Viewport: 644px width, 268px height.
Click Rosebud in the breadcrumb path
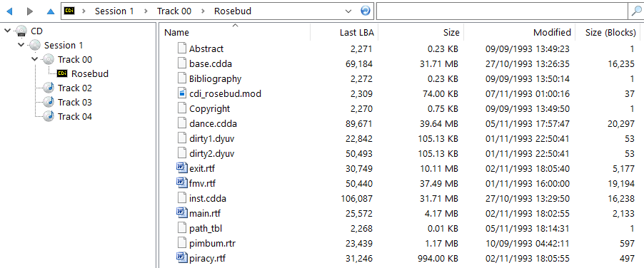(233, 11)
